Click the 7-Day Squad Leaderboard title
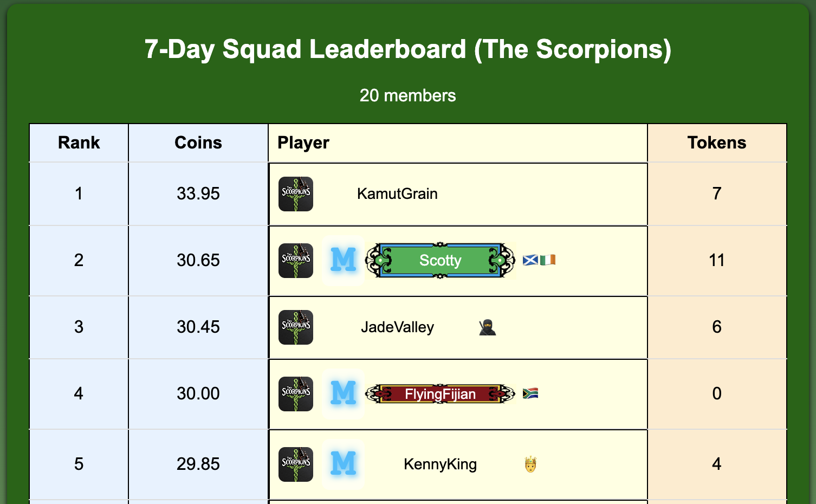 pos(407,49)
